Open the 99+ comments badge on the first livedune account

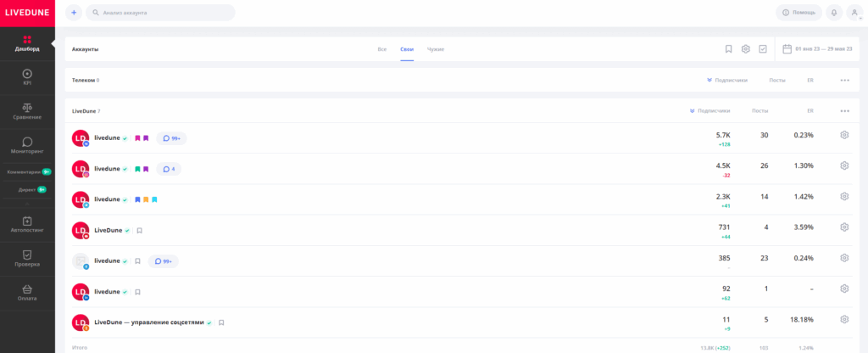[172, 138]
